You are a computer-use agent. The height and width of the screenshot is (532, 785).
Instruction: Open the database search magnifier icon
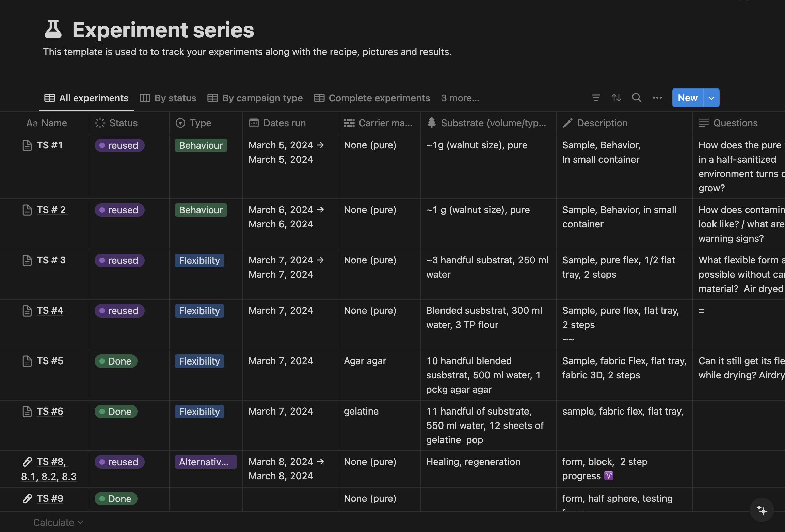pyautogui.click(x=637, y=98)
